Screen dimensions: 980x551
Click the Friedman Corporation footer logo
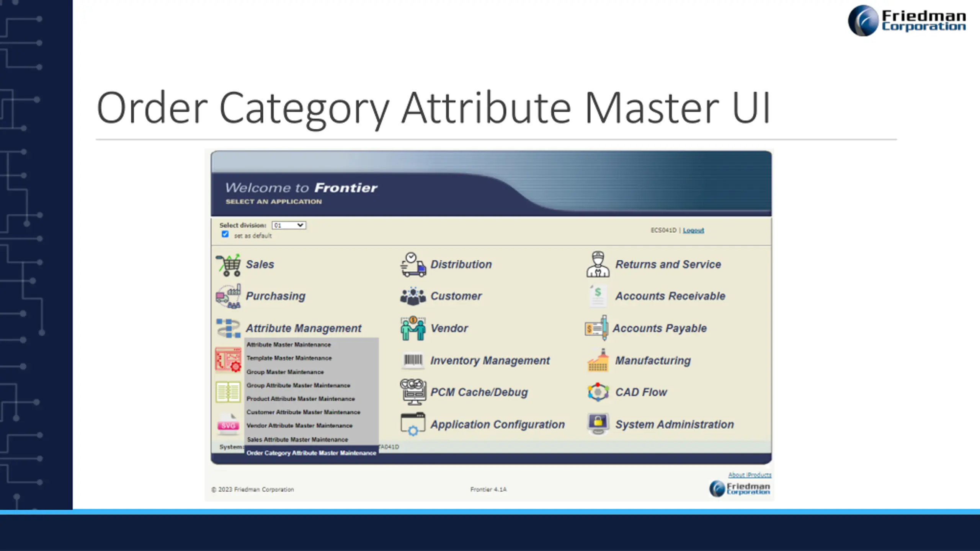(x=740, y=489)
